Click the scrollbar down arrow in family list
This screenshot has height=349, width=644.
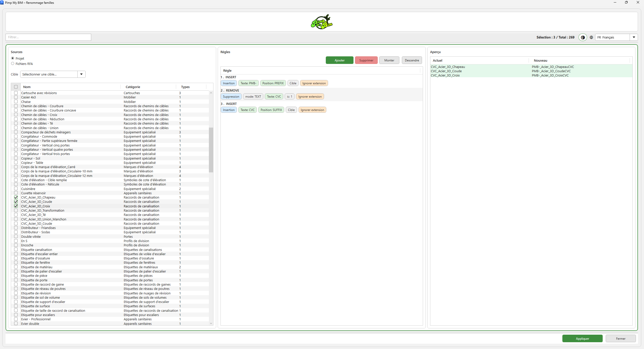211,323
